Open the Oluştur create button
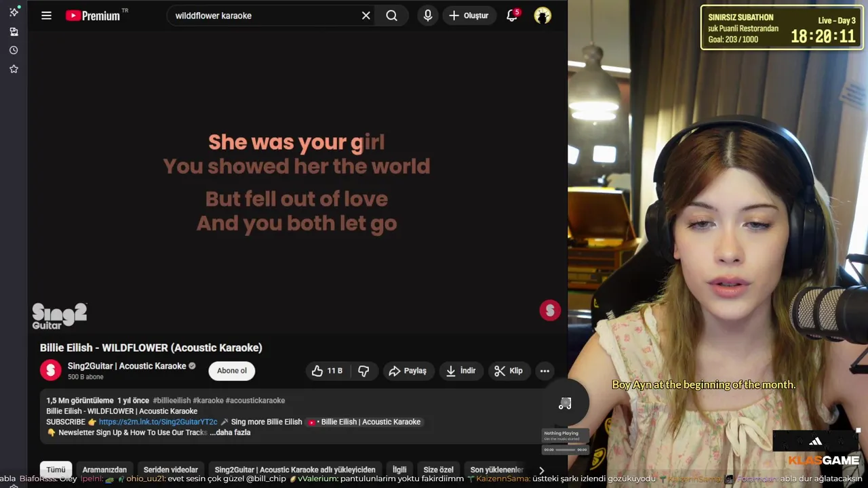Image resolution: width=868 pixels, height=488 pixels. pos(469,16)
